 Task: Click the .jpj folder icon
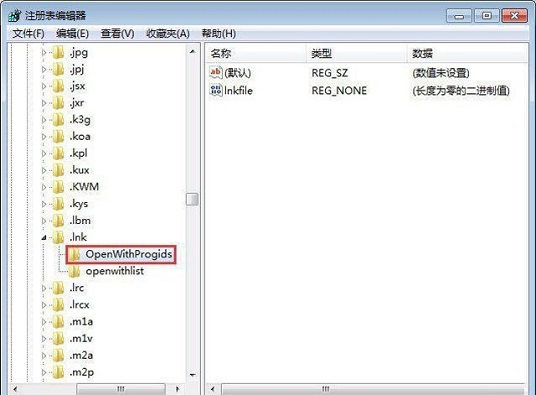[58, 69]
